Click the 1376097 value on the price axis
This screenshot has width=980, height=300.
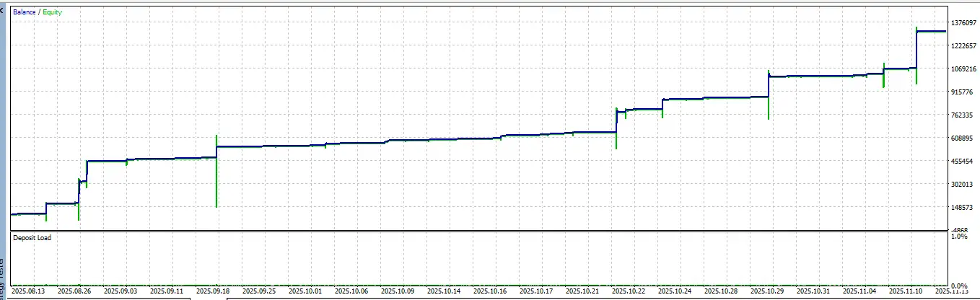tap(963, 23)
